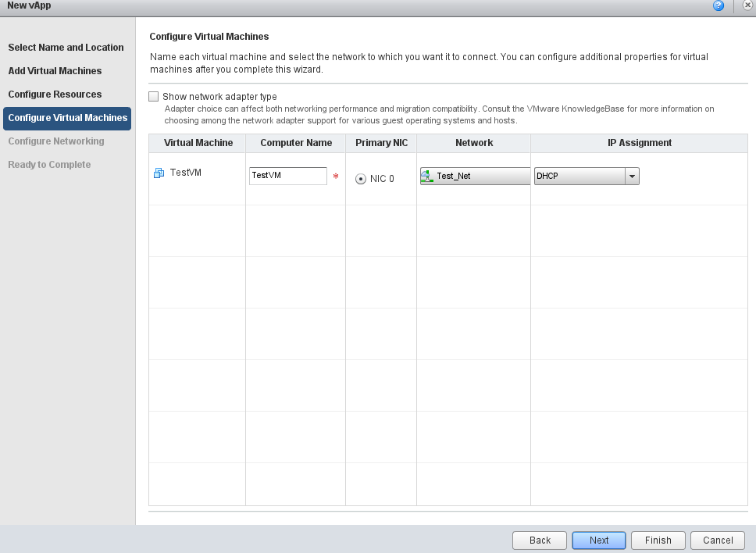This screenshot has width=756, height=553.
Task: Select NIC 0 as primary NIC
Action: point(361,179)
